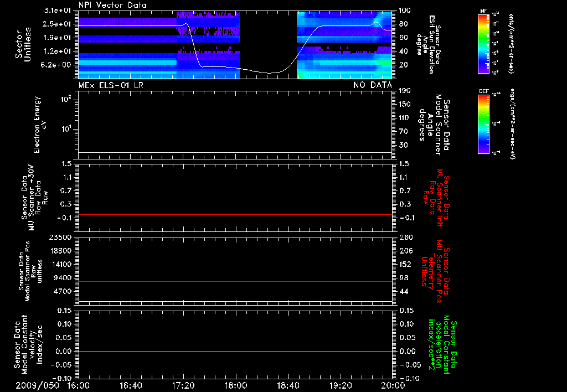Viewport: 567px width, 392px height.
Task: Click the 'Sector Unitless' axis title
Action: tap(23, 44)
